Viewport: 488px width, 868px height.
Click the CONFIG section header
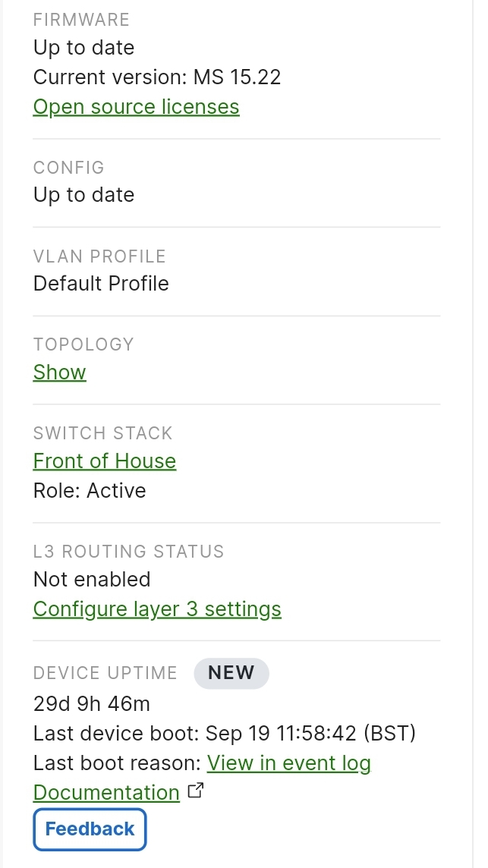tap(68, 168)
